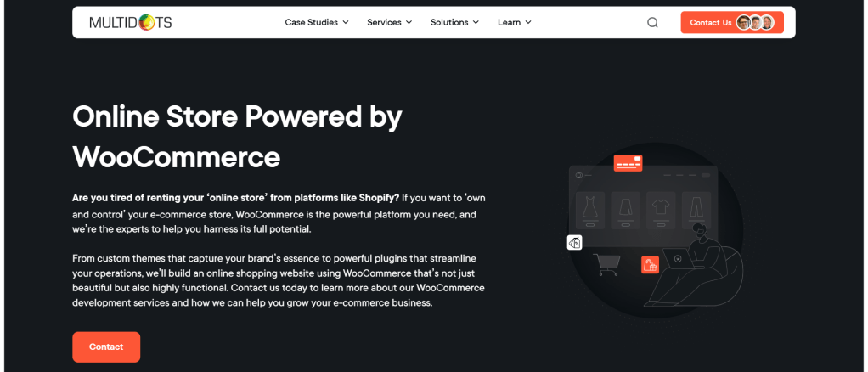This screenshot has height=372, width=868.
Task: Open the Solutions menu label
Action: (449, 22)
